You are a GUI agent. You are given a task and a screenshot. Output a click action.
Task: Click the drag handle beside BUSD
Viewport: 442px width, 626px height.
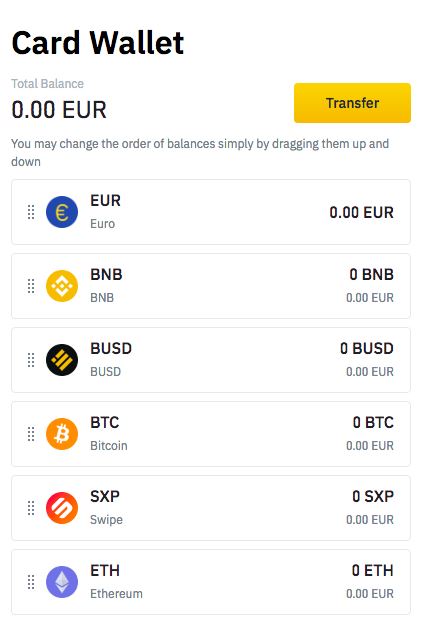point(31,360)
